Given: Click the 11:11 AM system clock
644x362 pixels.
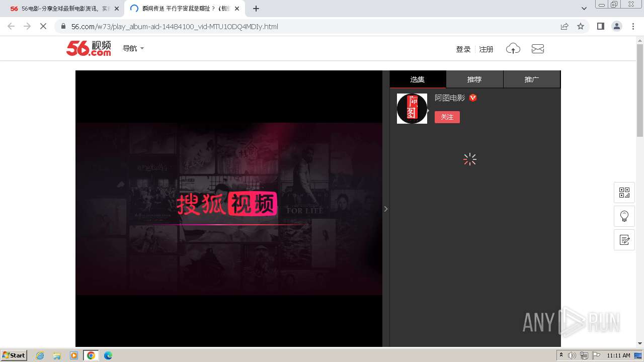Looking at the screenshot, I should 618,355.
